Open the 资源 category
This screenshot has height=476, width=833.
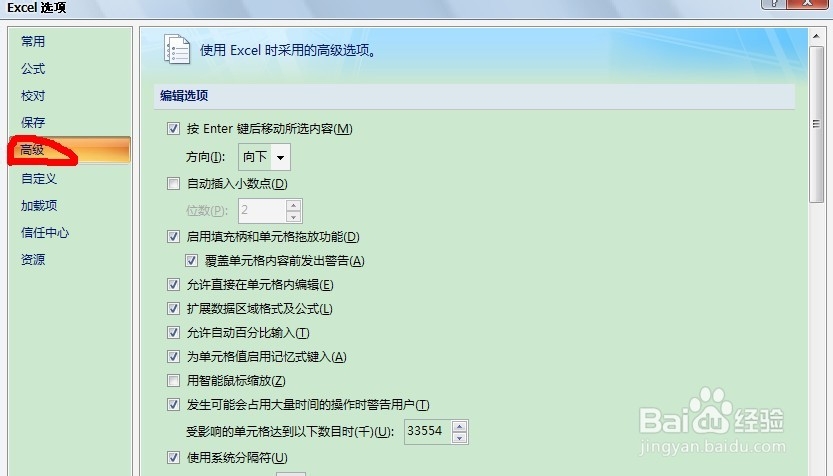(33, 260)
